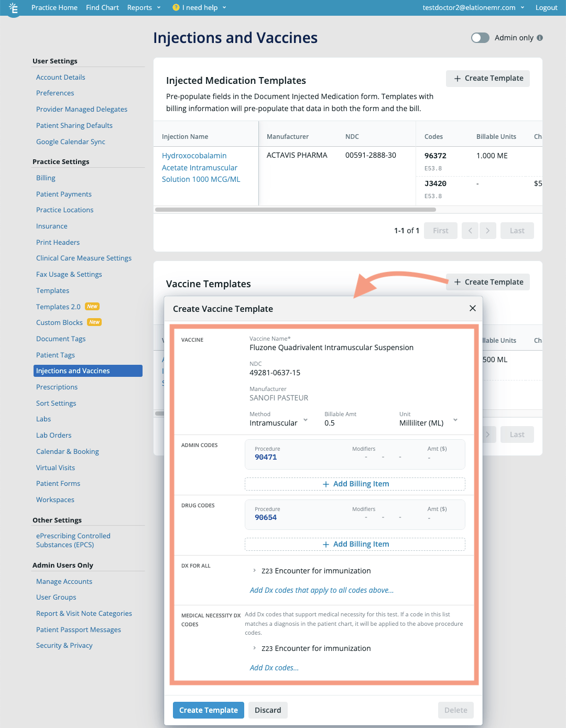Screen dimensions: 566x728
Task: Click the Discard button
Action: point(268,710)
